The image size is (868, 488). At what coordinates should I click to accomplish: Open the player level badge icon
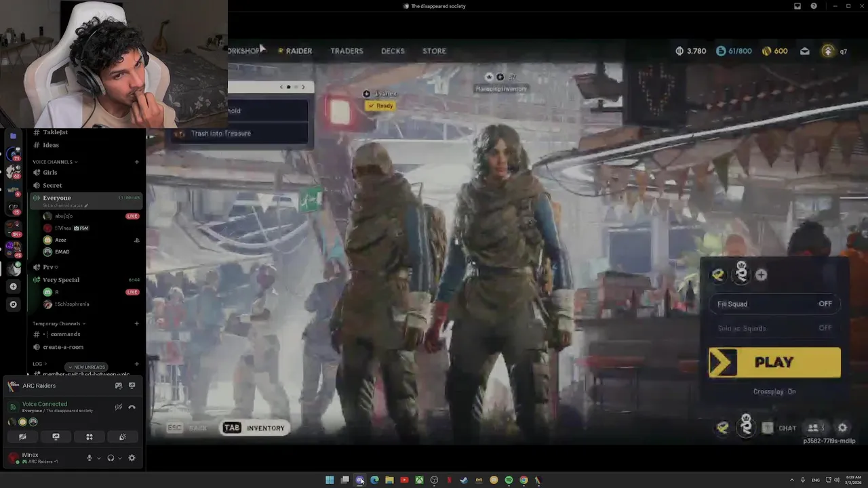(x=828, y=51)
